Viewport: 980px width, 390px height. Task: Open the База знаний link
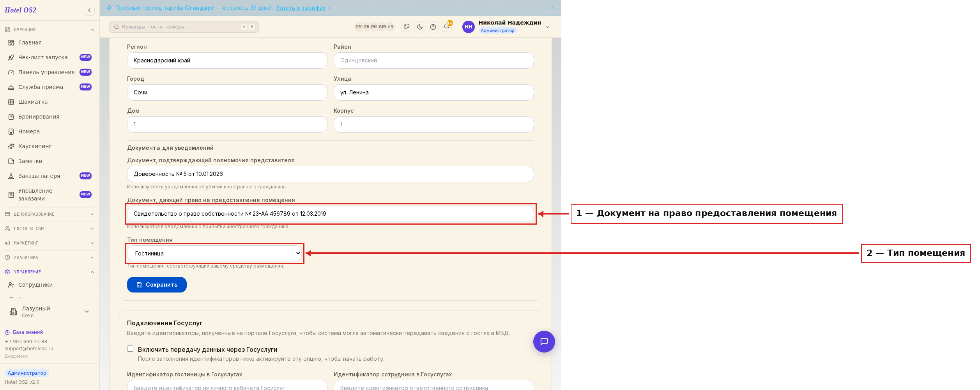tap(28, 332)
